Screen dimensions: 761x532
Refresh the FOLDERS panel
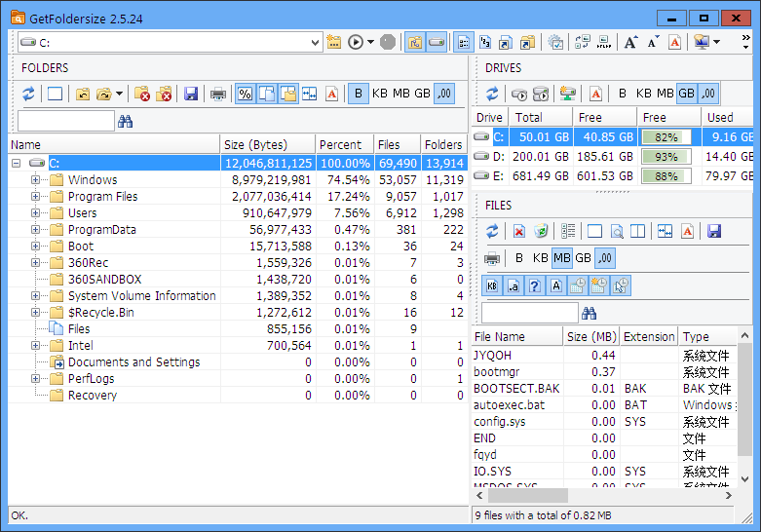coord(28,94)
